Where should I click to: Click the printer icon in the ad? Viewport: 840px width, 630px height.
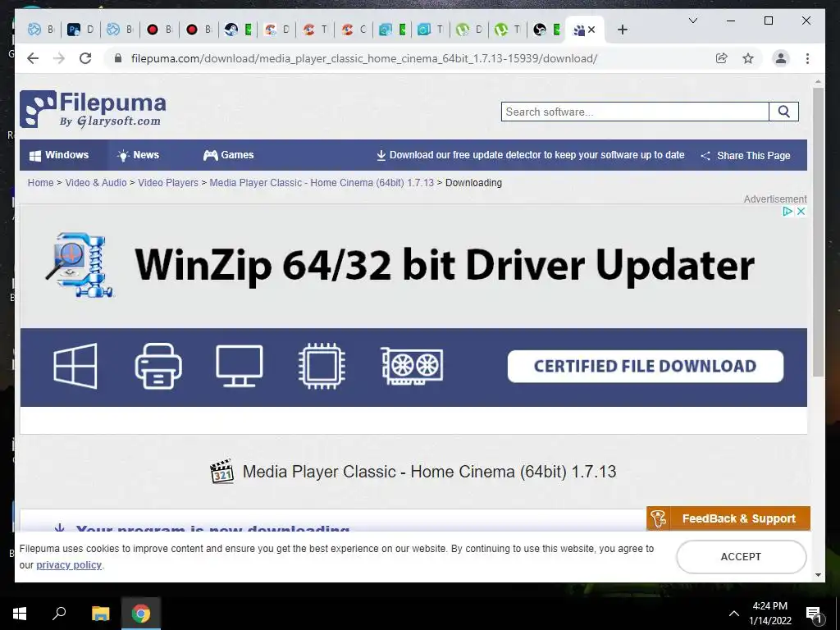[x=158, y=366]
